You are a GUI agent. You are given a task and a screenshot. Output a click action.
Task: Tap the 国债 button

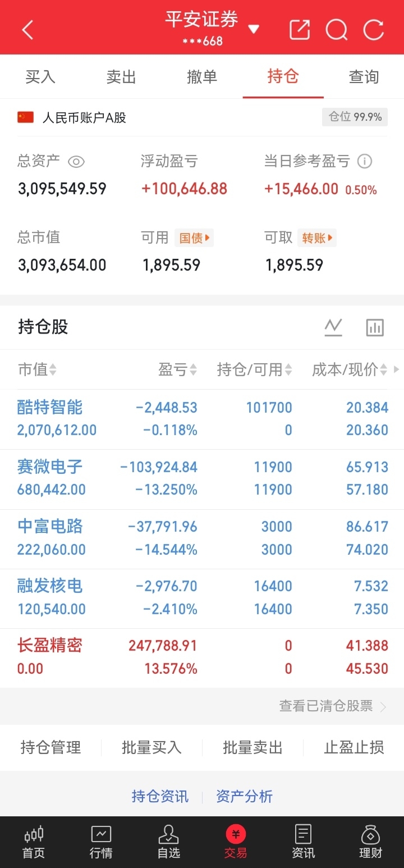(x=194, y=238)
